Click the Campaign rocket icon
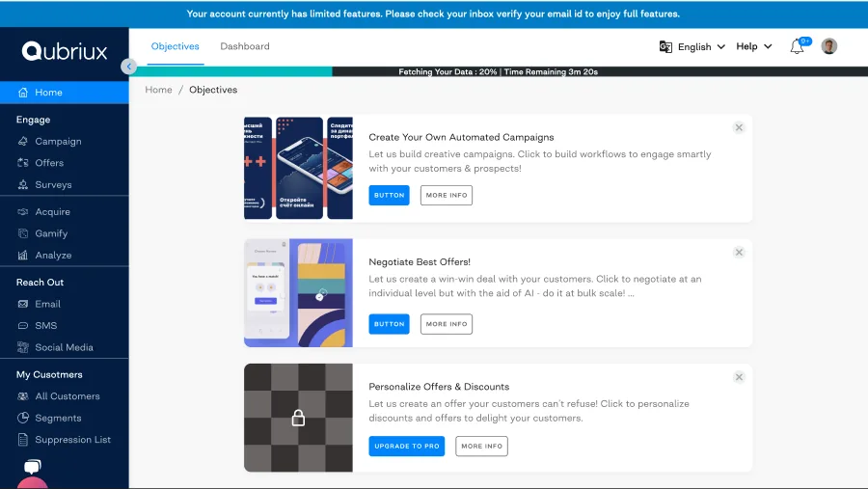The height and width of the screenshot is (489, 868). pos(23,141)
